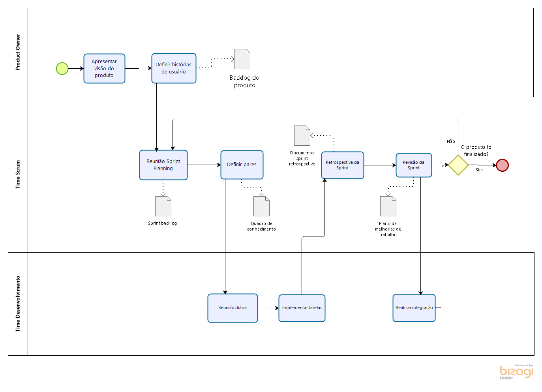Select the Implementar tarefas task box
542x392 pixels.
point(302,308)
